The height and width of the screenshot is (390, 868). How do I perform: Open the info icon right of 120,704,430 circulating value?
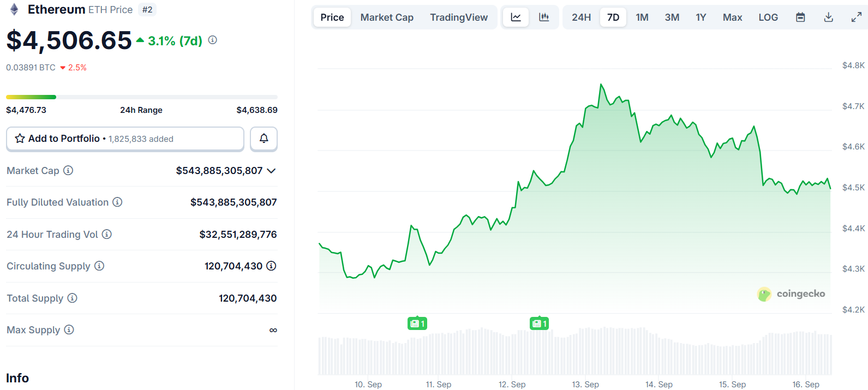pos(271,266)
